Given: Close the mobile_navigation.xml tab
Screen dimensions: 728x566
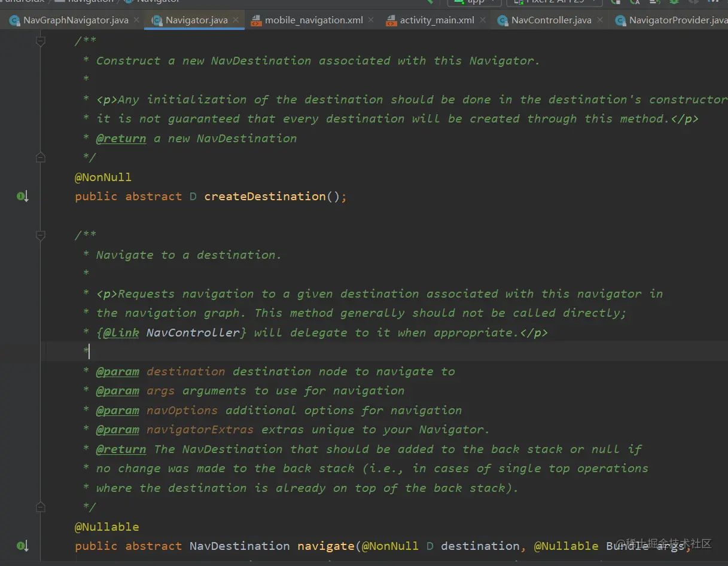Looking at the screenshot, I should [x=371, y=20].
